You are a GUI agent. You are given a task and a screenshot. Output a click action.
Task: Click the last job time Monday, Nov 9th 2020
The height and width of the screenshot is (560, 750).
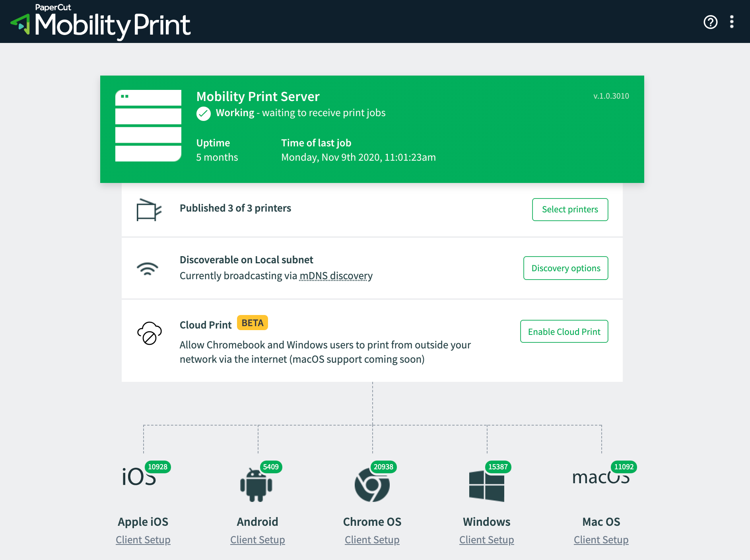358,157
